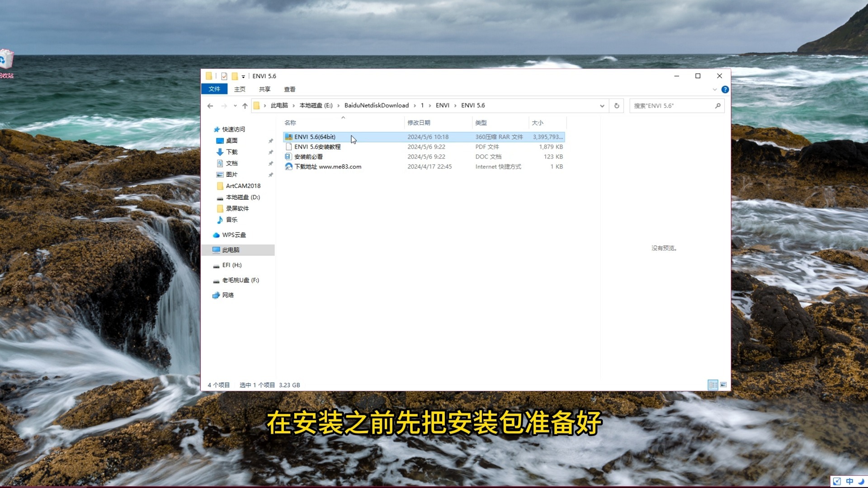Click the PDF file icon of 安装教程
The height and width of the screenshot is (488, 868).
289,147
